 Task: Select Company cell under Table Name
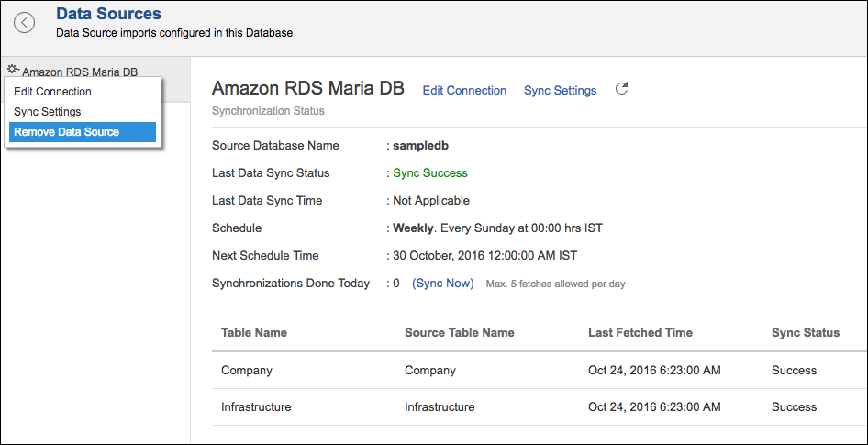247,371
